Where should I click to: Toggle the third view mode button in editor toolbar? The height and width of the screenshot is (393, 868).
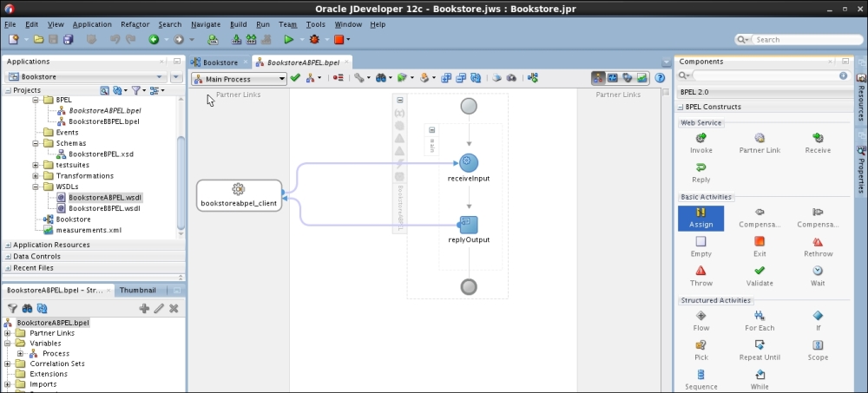628,78
